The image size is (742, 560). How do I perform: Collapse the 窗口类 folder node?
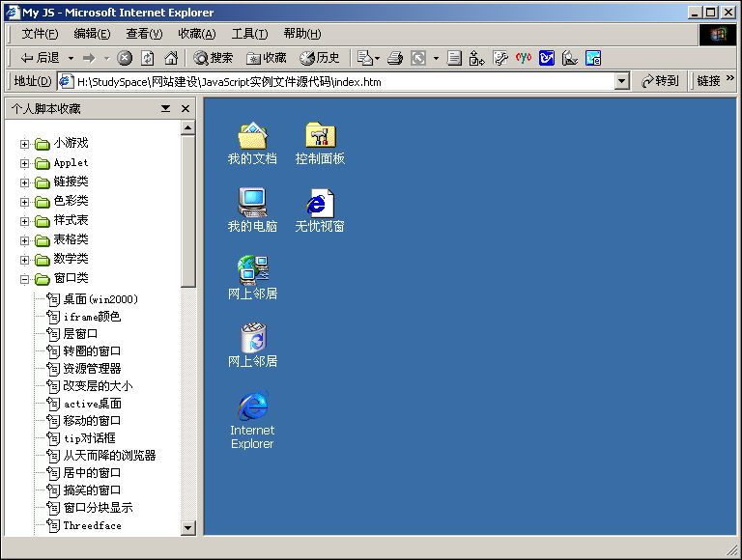pyautogui.click(x=25, y=279)
